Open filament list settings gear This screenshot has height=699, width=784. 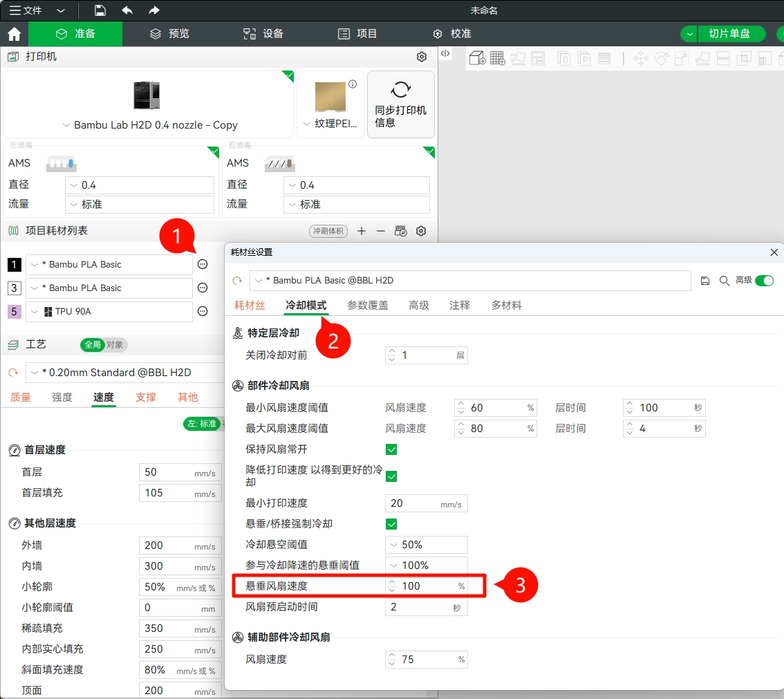[x=421, y=231]
